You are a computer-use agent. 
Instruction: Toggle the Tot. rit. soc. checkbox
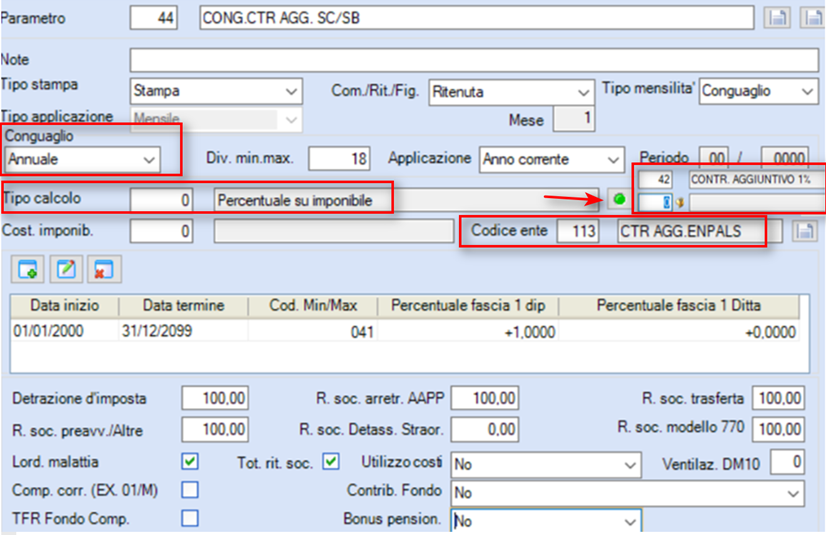pyautogui.click(x=331, y=462)
